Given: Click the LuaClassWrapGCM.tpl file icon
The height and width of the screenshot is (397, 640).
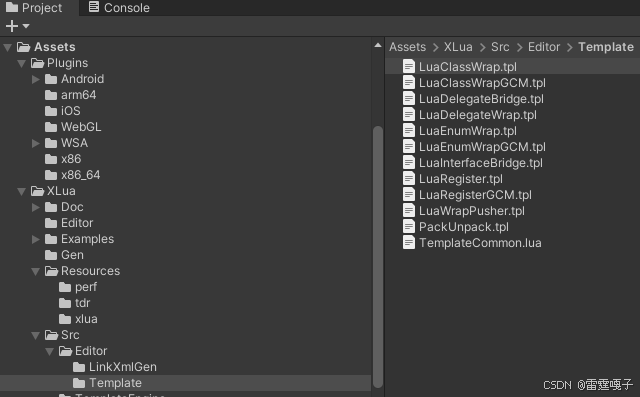Looking at the screenshot, I should (x=409, y=82).
